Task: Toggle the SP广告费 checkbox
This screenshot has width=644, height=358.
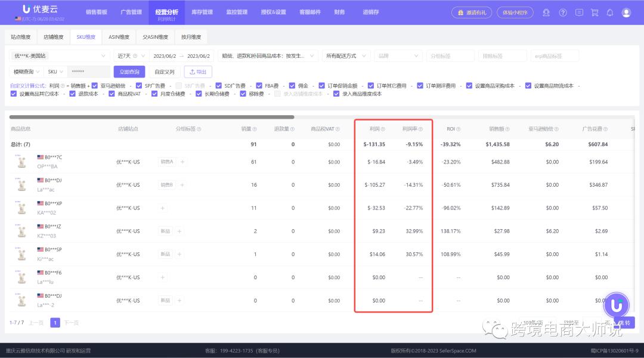Action: pos(139,86)
